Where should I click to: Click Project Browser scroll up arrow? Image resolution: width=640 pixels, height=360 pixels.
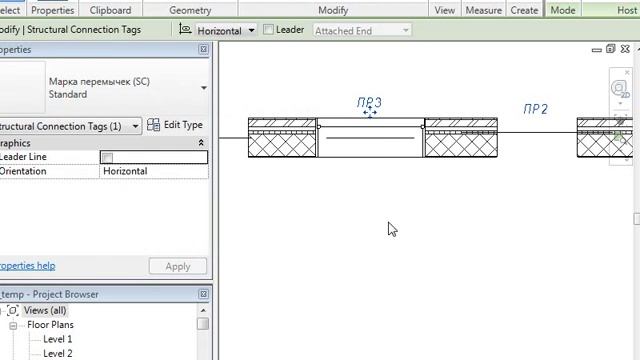pos(203,311)
